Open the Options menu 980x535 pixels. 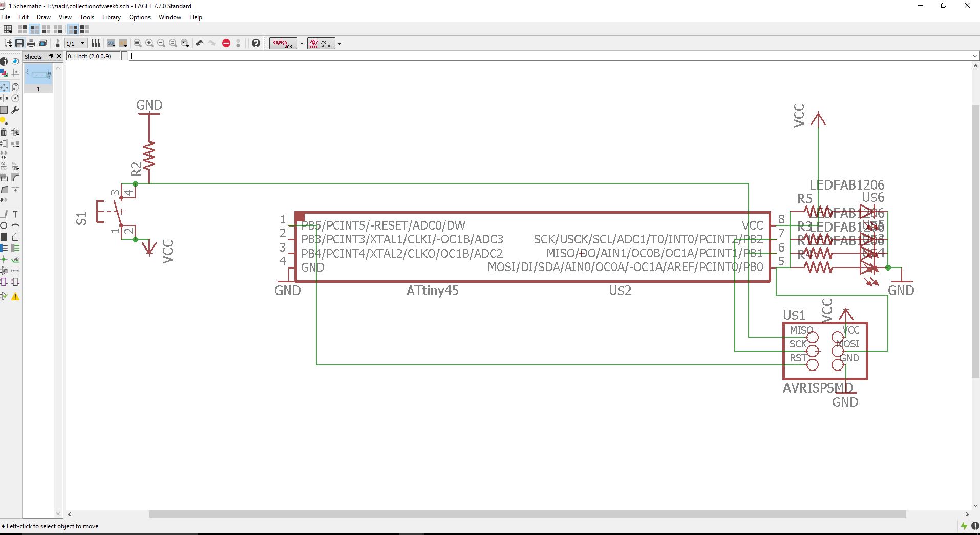[x=140, y=17]
